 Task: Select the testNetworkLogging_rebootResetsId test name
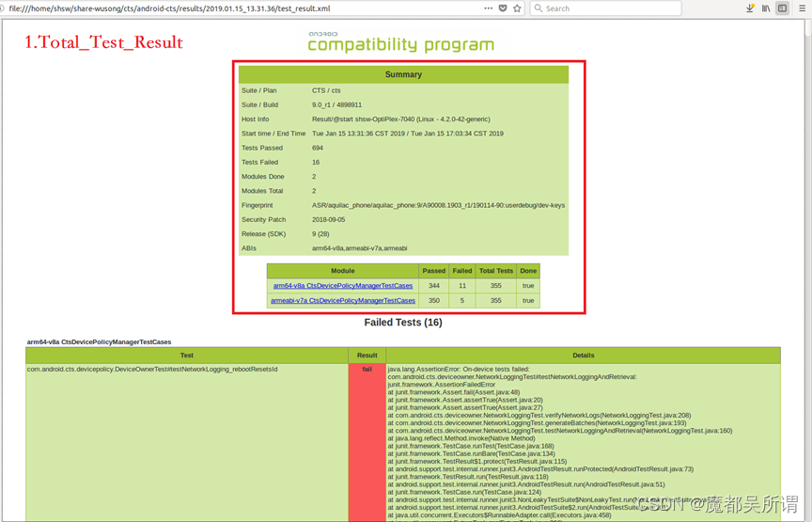pos(152,369)
